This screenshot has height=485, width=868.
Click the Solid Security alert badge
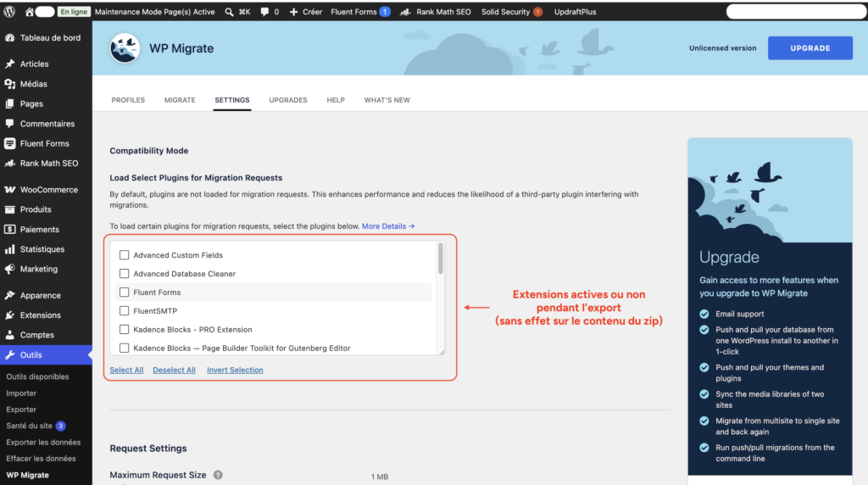click(x=537, y=12)
